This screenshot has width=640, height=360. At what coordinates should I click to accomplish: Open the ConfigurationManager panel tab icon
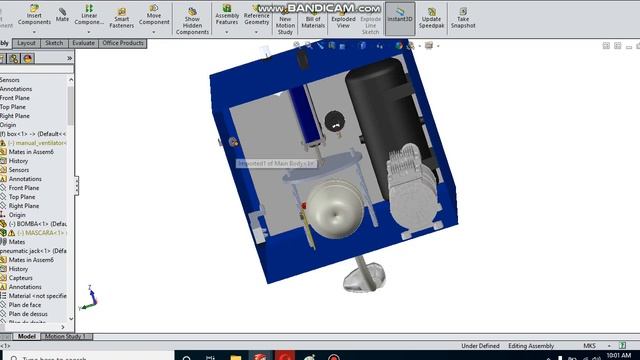pos(14,59)
